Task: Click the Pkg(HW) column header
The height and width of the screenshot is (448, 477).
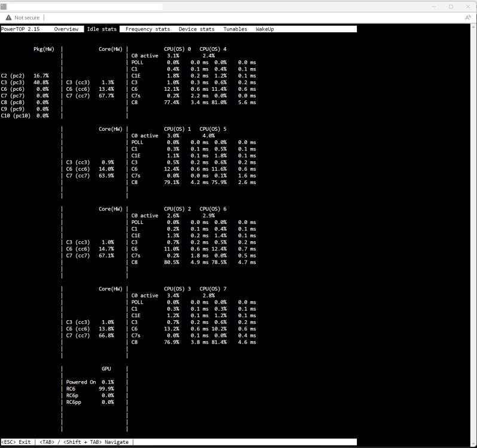Action: [x=44, y=49]
